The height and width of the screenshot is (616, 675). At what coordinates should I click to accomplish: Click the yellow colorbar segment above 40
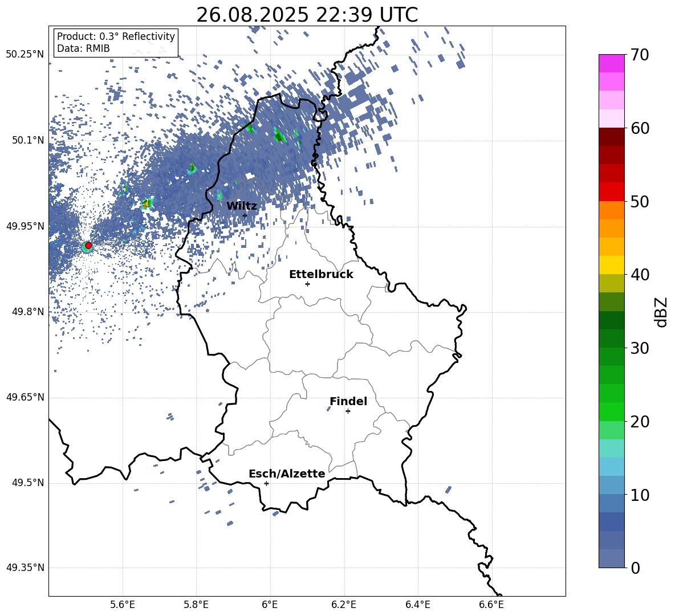611,265
